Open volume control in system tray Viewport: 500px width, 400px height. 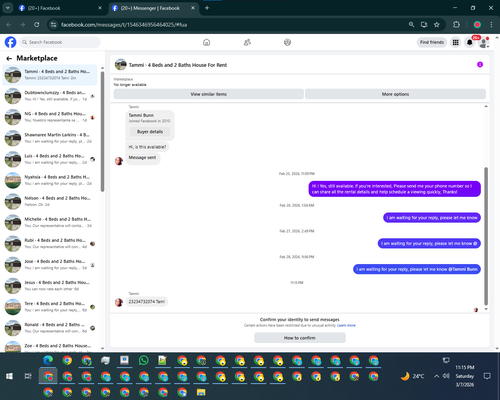(x=446, y=376)
